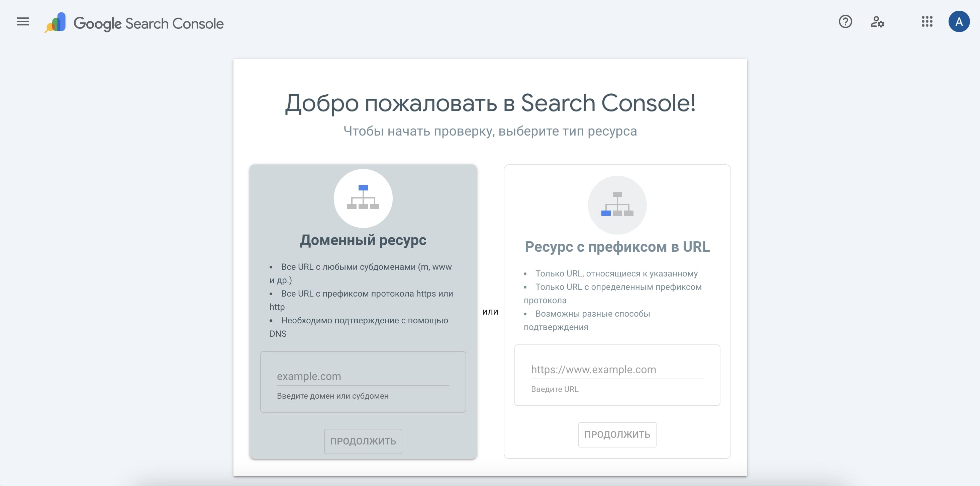Click the text 'Введите URL' hint
This screenshot has height=486, width=980.
click(x=554, y=389)
